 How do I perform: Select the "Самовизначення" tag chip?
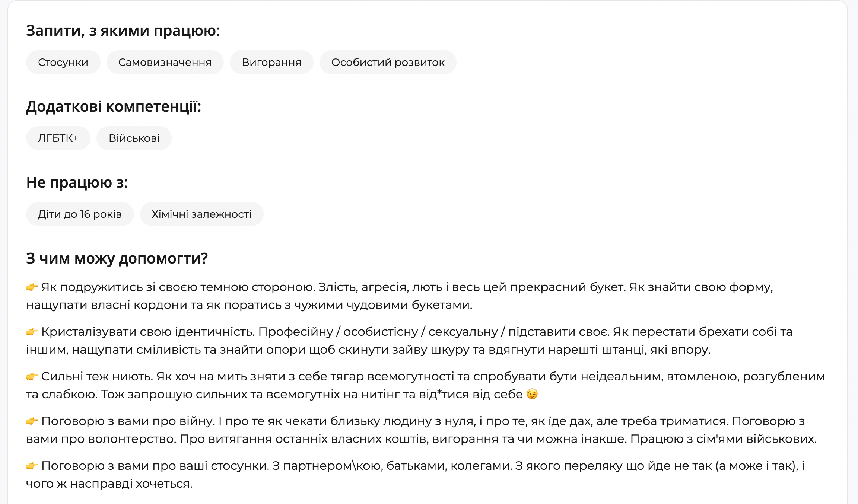point(165,62)
